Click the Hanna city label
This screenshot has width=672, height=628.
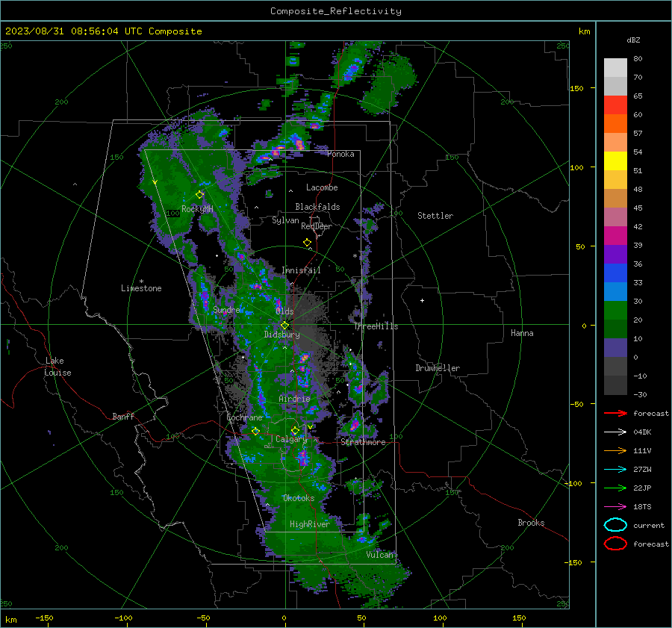[522, 333]
